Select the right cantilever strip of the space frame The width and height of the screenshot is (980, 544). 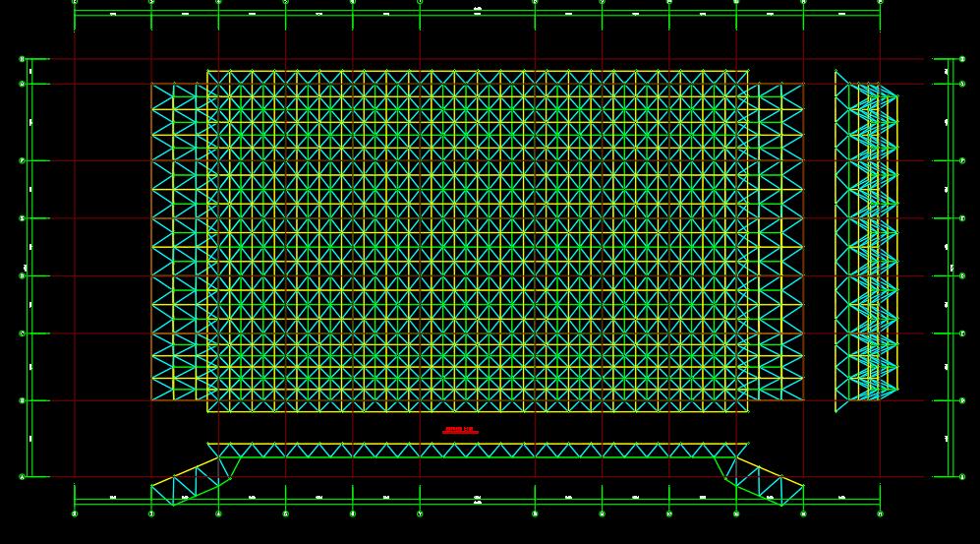point(775,241)
